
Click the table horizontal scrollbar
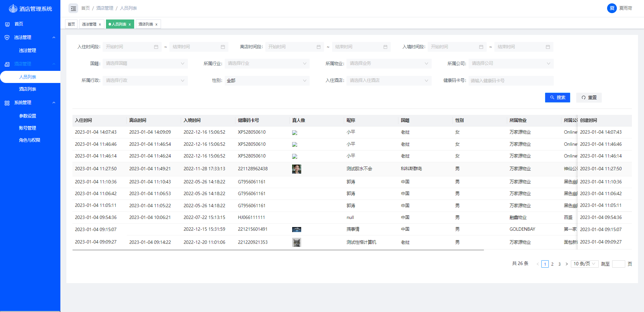click(278, 250)
